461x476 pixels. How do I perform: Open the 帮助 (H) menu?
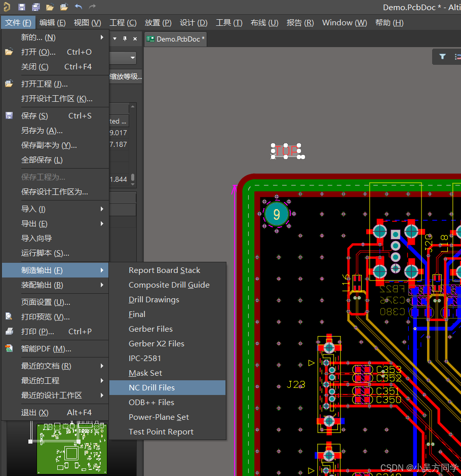(x=390, y=23)
